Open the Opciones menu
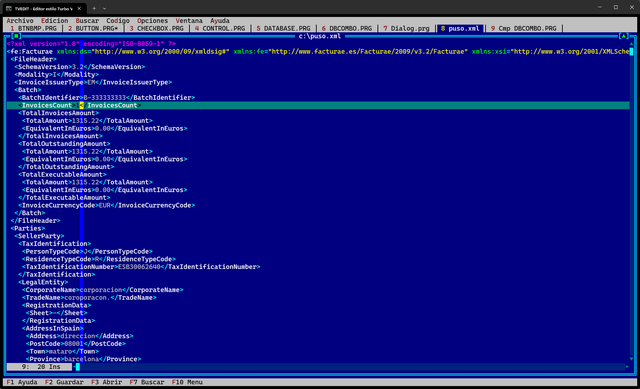Image resolution: width=640 pixels, height=389 pixels. [152, 20]
